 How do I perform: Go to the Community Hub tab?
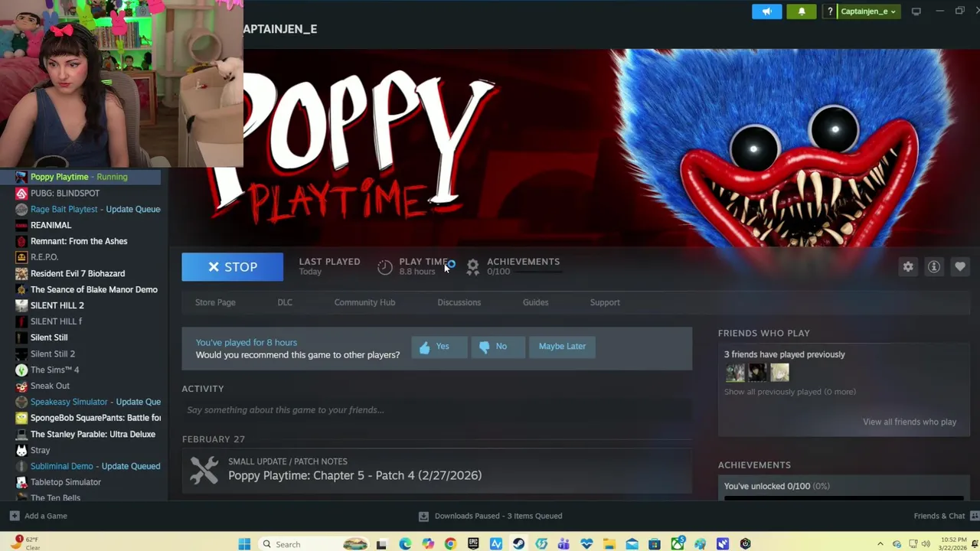click(364, 302)
